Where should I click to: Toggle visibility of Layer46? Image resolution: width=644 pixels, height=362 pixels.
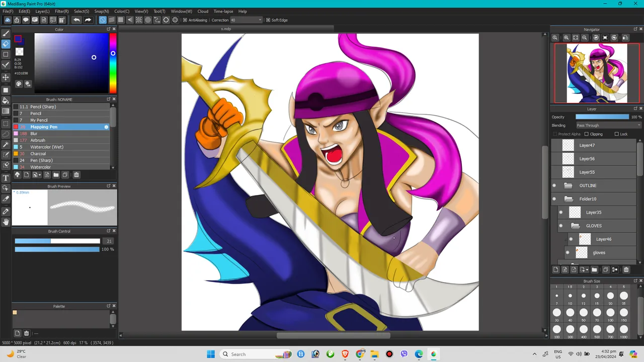click(x=571, y=239)
